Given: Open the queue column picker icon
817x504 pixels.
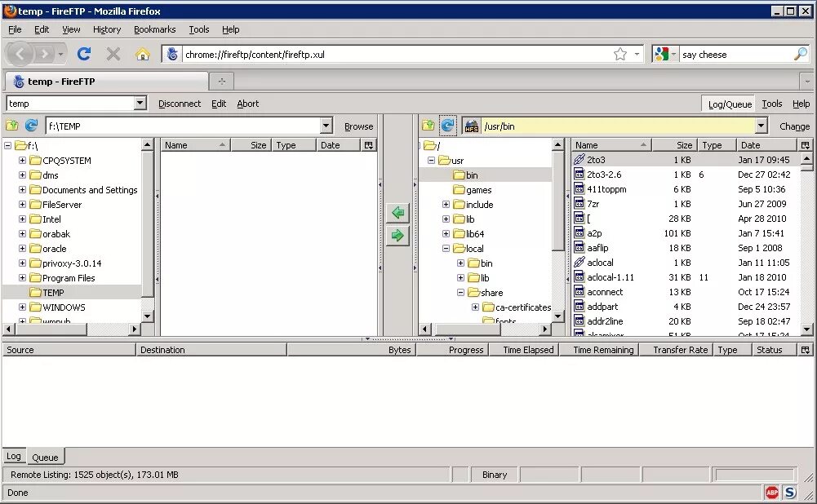Looking at the screenshot, I should pyautogui.click(x=806, y=350).
